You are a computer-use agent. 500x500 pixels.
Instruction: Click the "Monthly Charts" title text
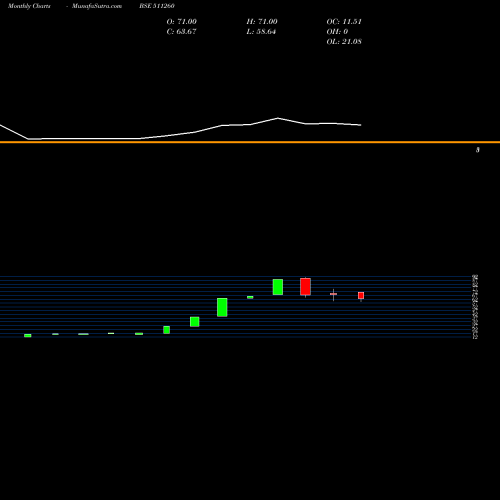point(29,6)
